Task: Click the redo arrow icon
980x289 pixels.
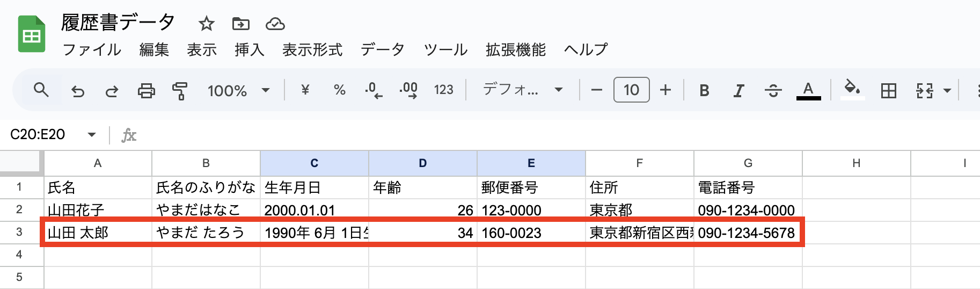Action: coord(112,91)
